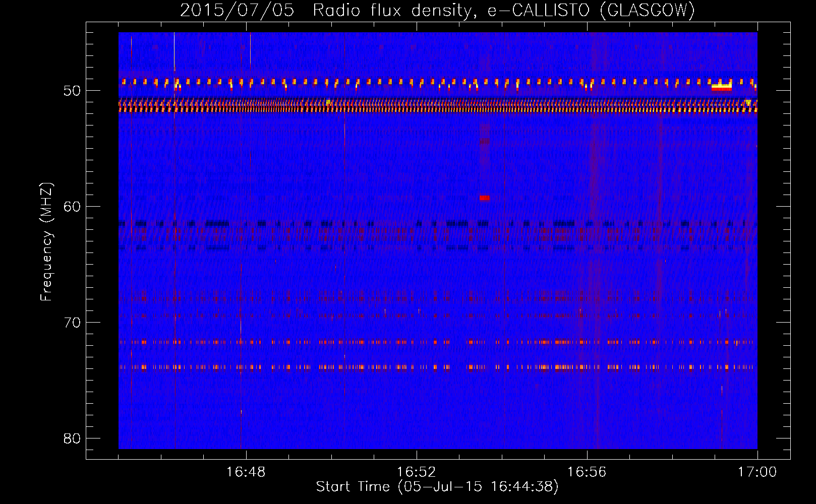Click the 60 MHz frequency tick label
The width and height of the screenshot is (816, 504).
tap(73, 206)
